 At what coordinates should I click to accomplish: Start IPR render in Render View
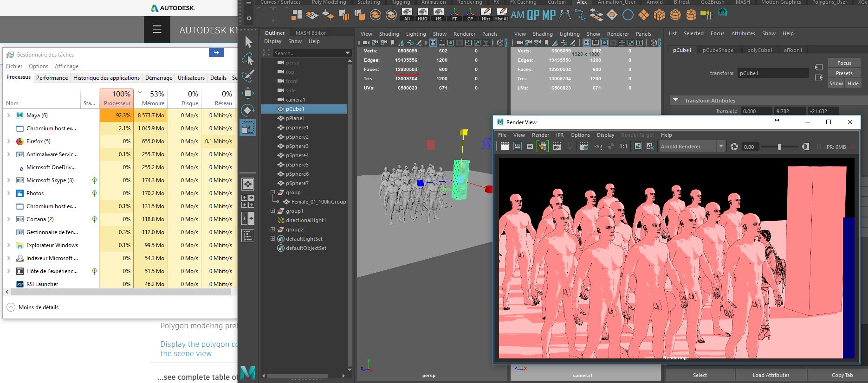pos(557,147)
